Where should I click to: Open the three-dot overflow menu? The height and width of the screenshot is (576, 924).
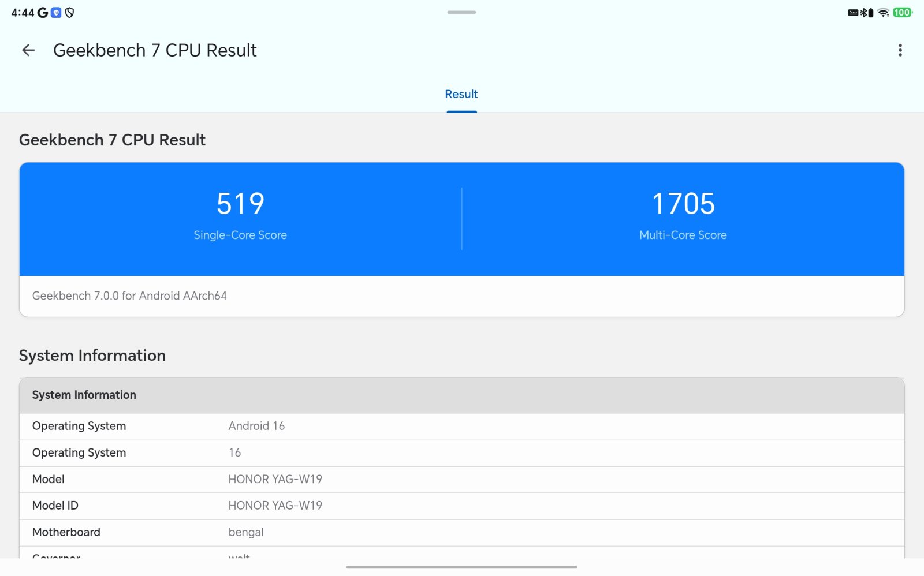coord(900,50)
